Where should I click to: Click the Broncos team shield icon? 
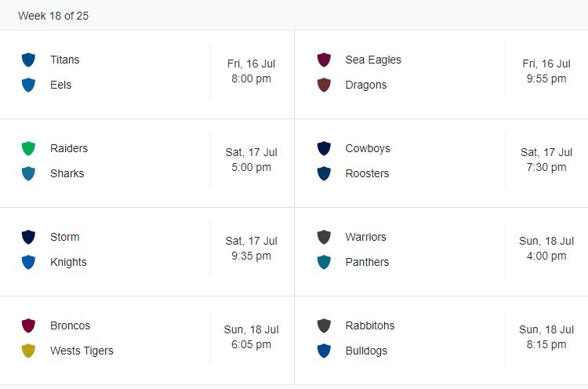click(x=29, y=325)
